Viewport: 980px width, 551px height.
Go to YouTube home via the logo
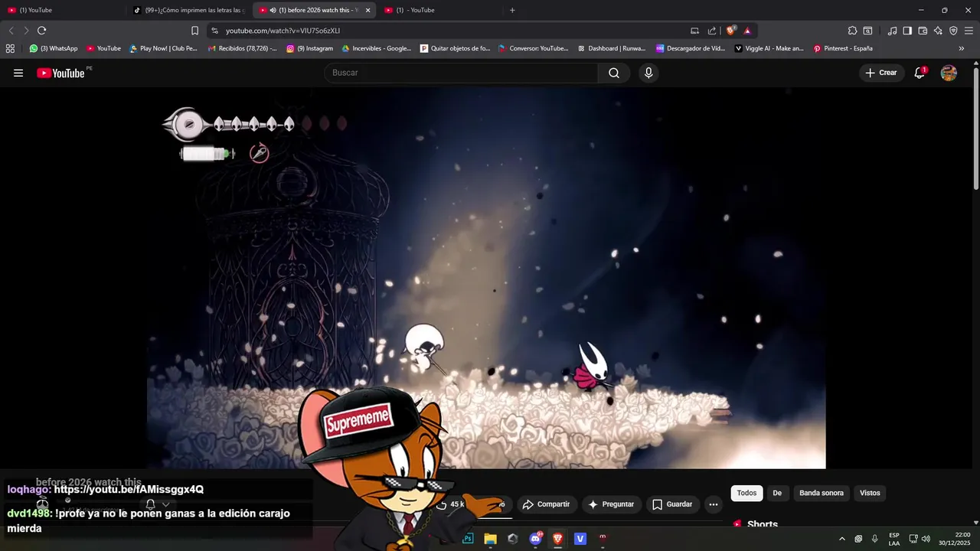(x=61, y=73)
